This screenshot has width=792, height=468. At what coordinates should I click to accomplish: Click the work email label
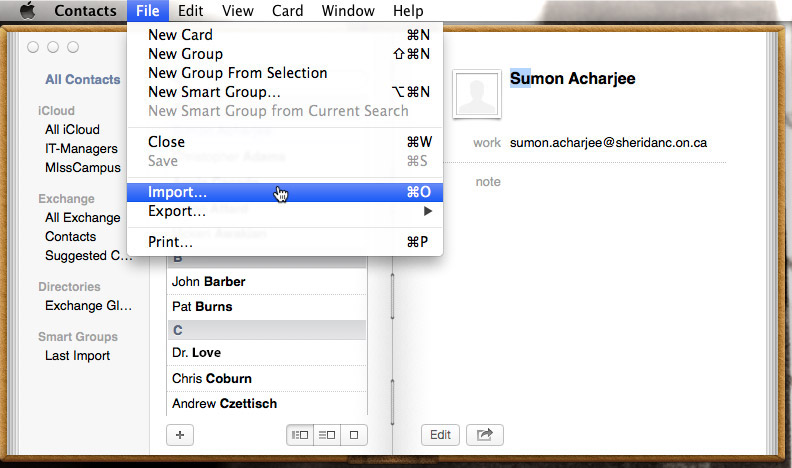tap(487, 143)
